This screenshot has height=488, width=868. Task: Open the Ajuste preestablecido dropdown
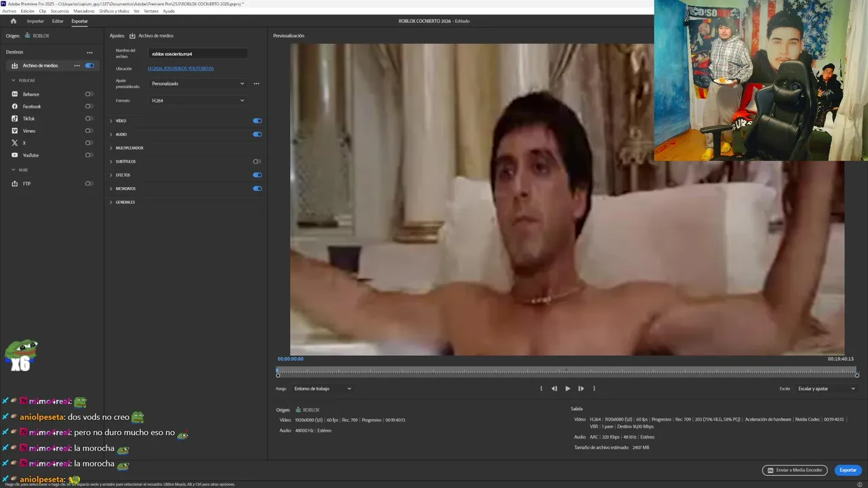197,83
